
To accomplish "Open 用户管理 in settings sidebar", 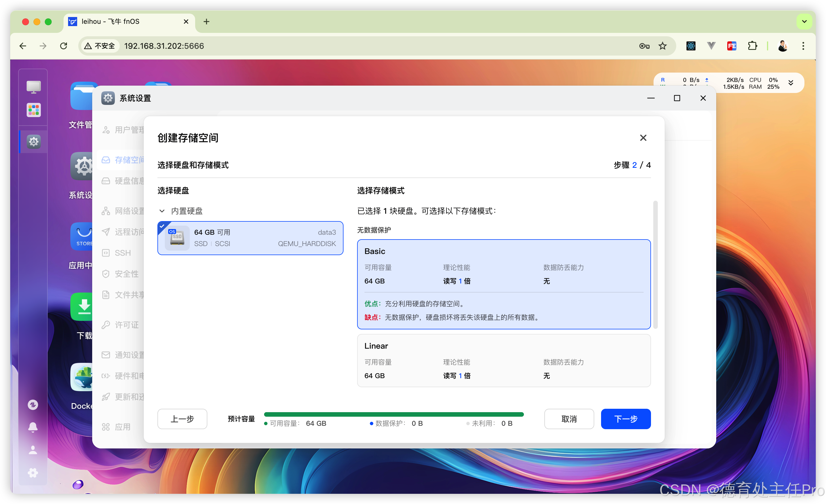I will (x=129, y=129).
